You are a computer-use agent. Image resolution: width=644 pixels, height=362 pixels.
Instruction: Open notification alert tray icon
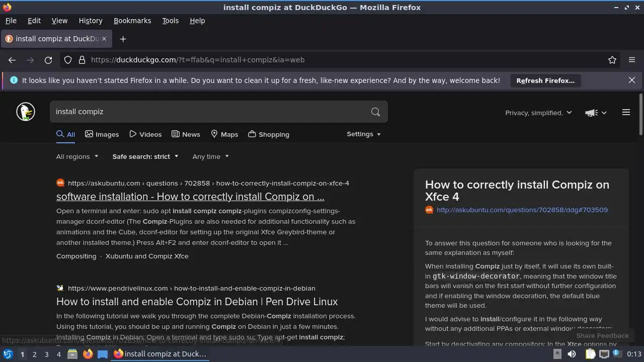tap(617, 353)
